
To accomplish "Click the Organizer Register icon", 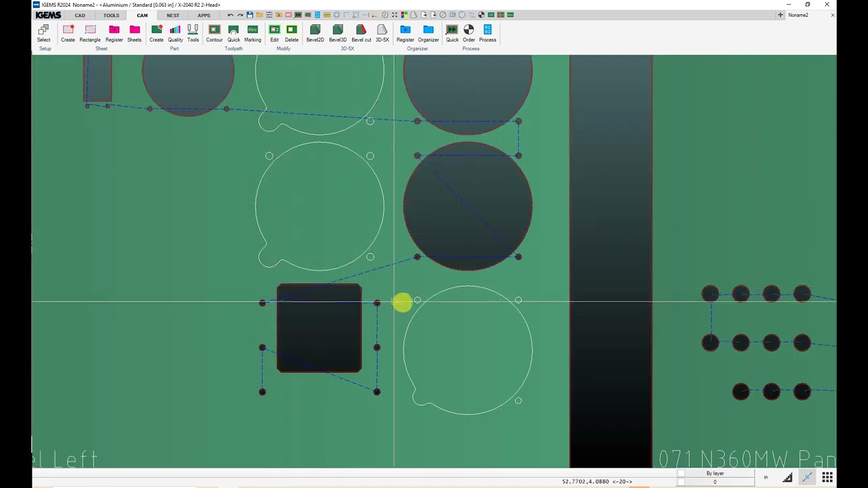I will (405, 33).
